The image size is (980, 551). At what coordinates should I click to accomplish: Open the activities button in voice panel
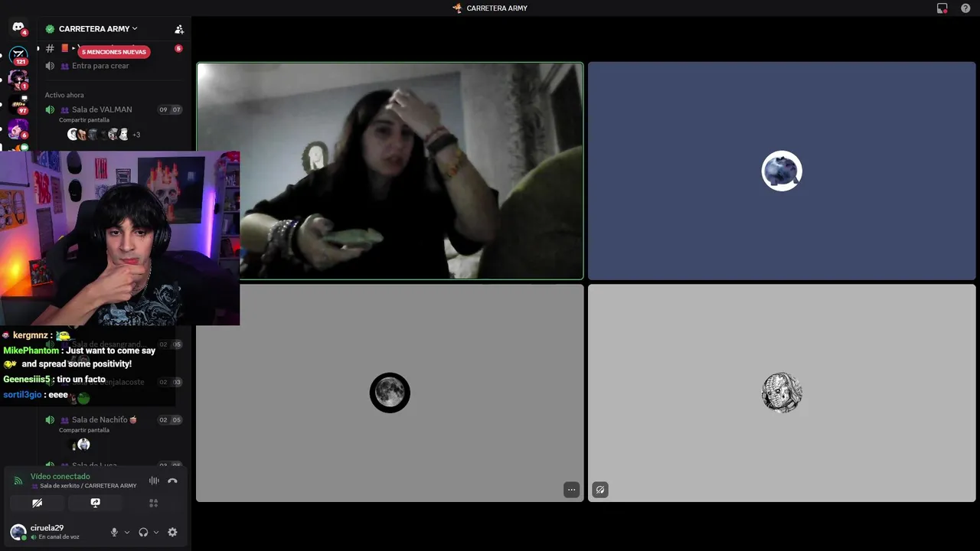point(153,503)
